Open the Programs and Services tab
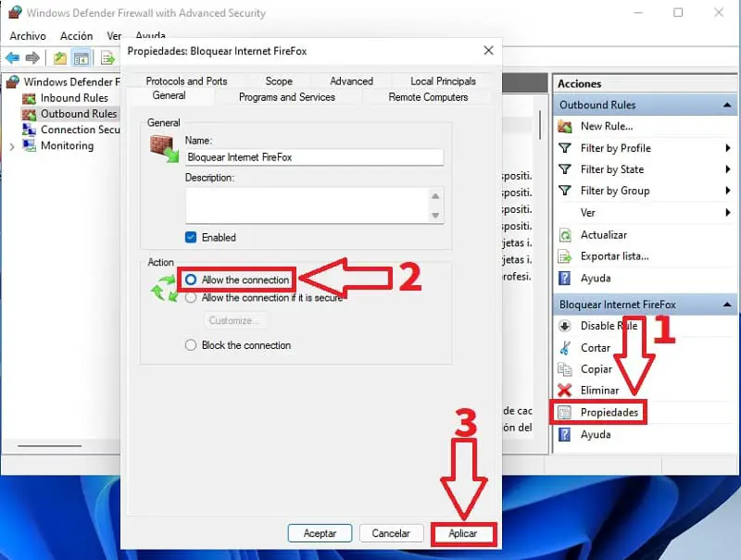741x560 pixels. (287, 97)
